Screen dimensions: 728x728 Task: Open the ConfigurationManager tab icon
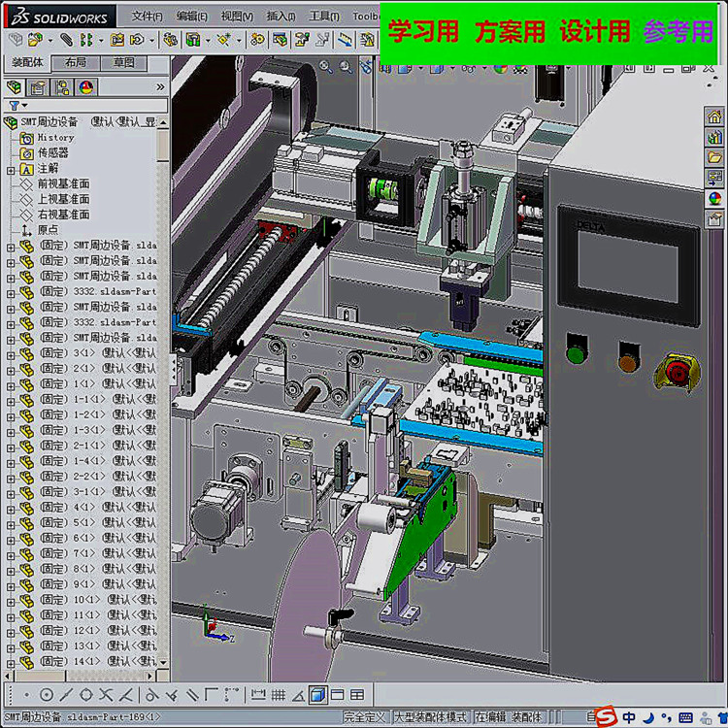click(x=62, y=86)
